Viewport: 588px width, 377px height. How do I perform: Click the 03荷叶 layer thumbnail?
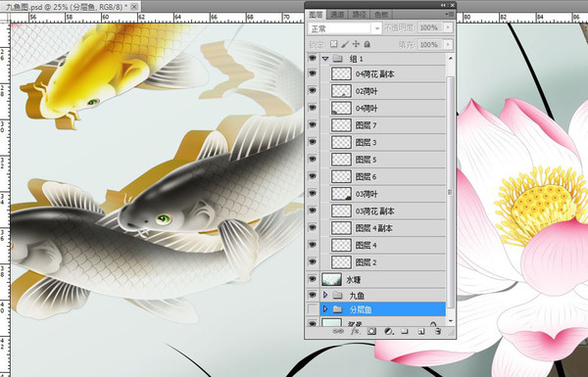click(x=341, y=194)
